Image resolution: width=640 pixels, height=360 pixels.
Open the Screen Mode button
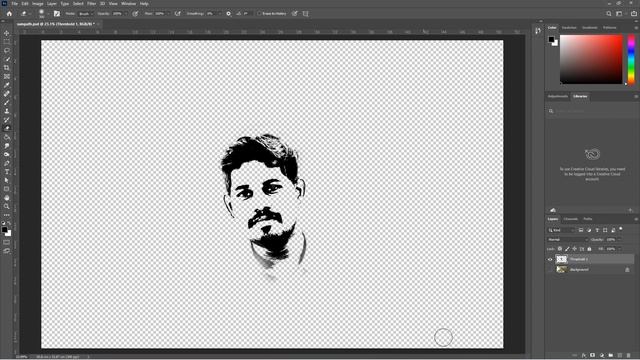[x=7, y=251]
